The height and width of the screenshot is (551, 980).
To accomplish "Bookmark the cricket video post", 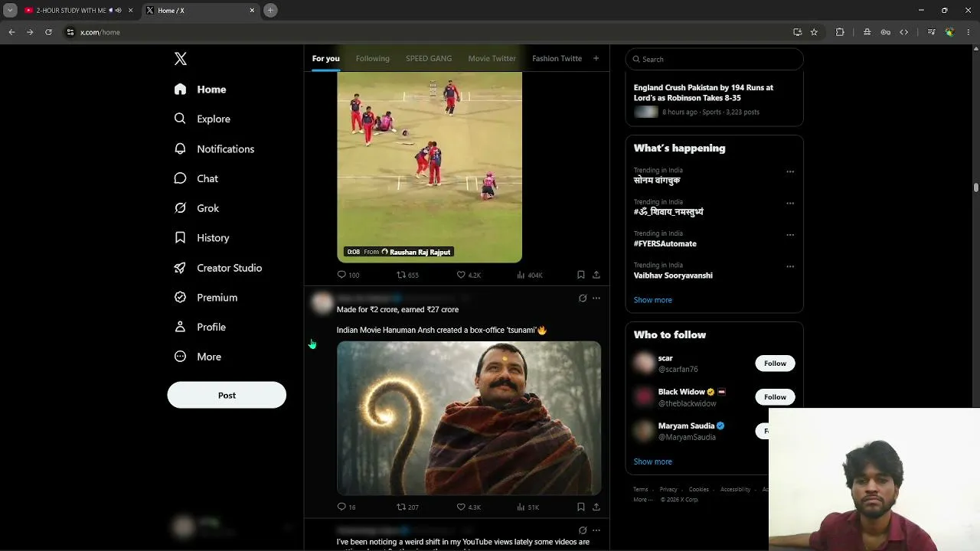I will click(x=581, y=275).
